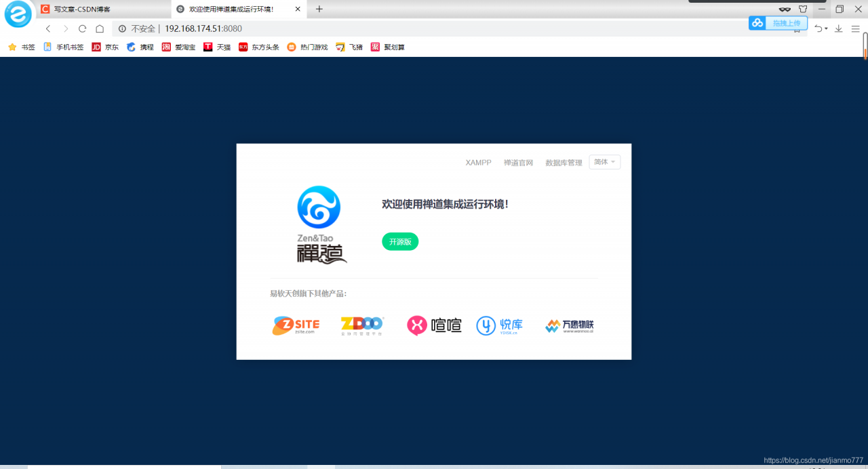868x469 pixels.
Task: Open the XAMPP link
Action: tap(478, 163)
